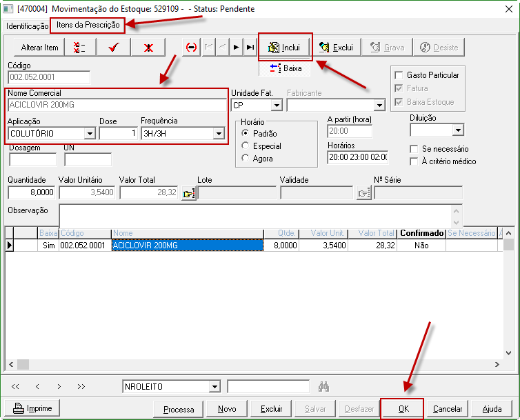
Task: Click the bottom Excluir button
Action: pos(271,409)
